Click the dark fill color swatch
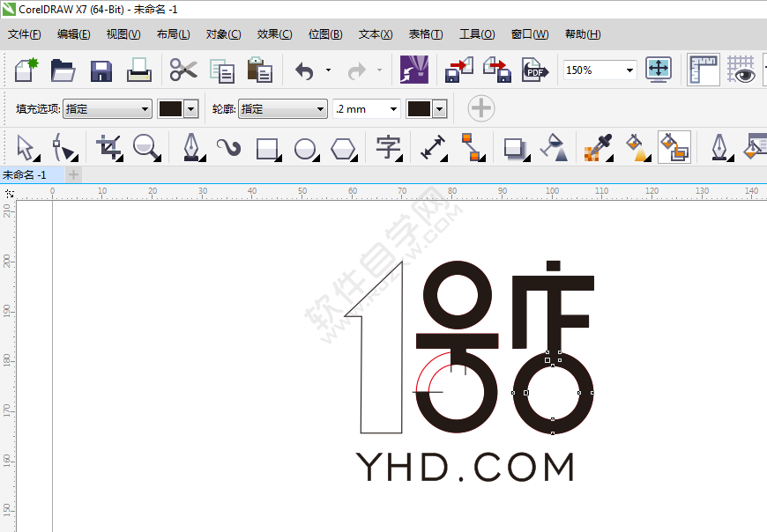Viewport: 767px width, 532px height. [170, 109]
